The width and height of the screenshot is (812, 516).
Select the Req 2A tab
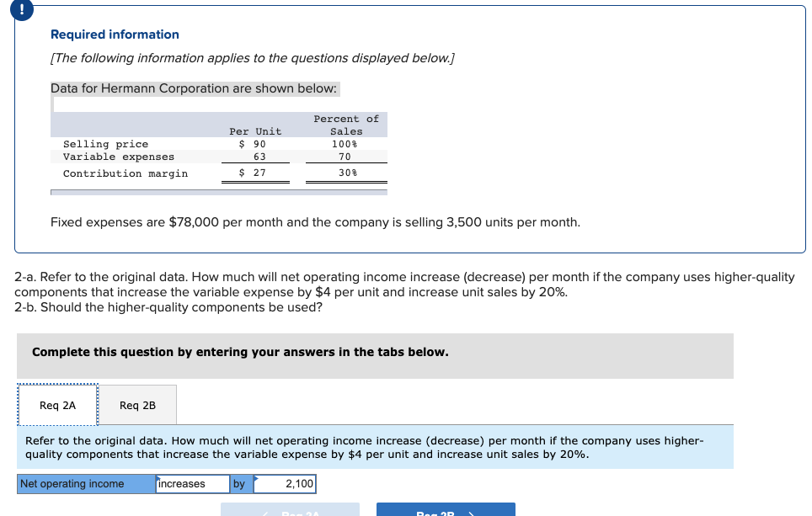(56, 405)
